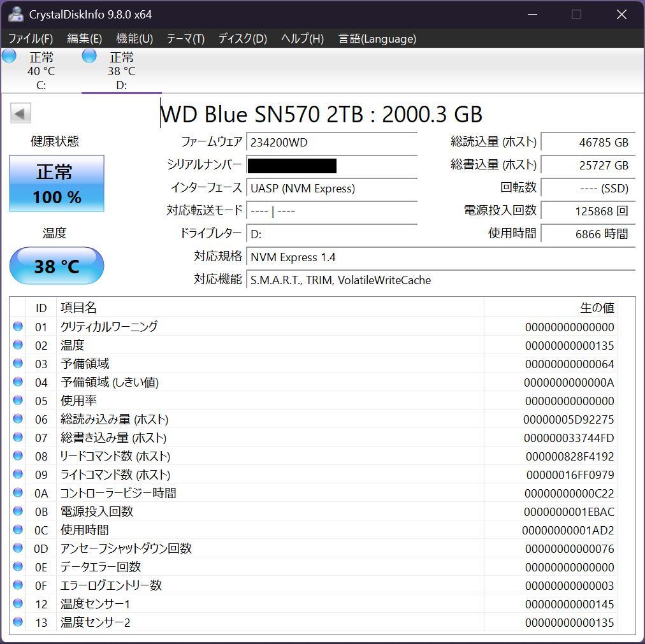This screenshot has width=645, height=644.
Task: Click raw value 0000000001EBAC
Action: click(x=569, y=512)
